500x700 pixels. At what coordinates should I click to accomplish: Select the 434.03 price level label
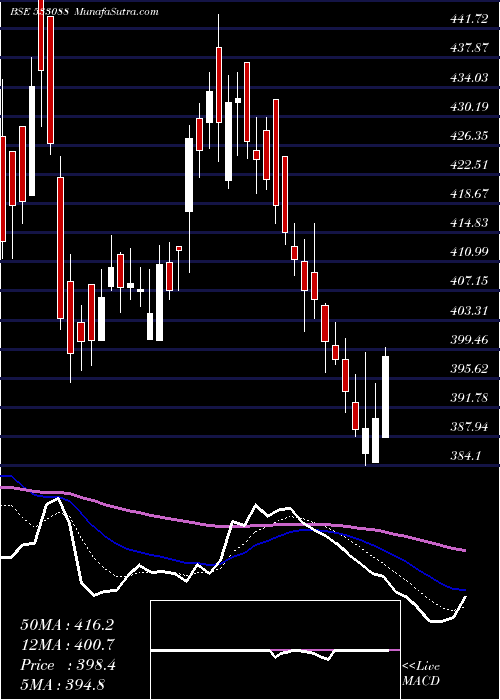tap(469, 78)
